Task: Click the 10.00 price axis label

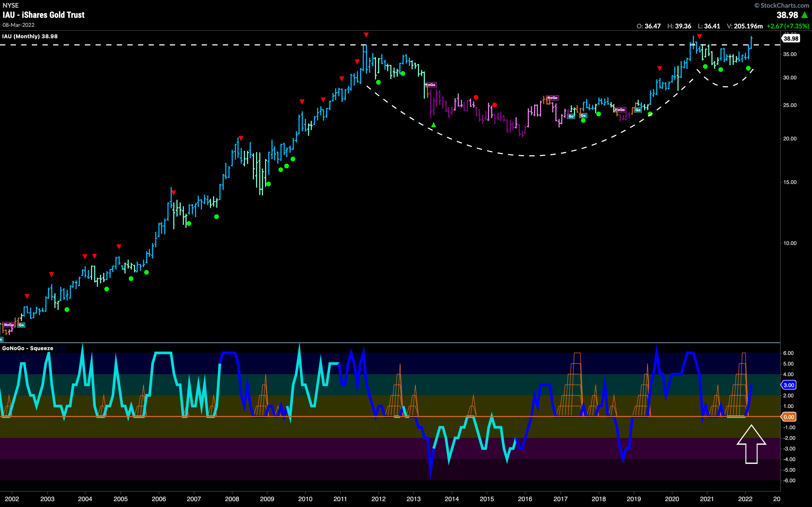Action: [789, 243]
